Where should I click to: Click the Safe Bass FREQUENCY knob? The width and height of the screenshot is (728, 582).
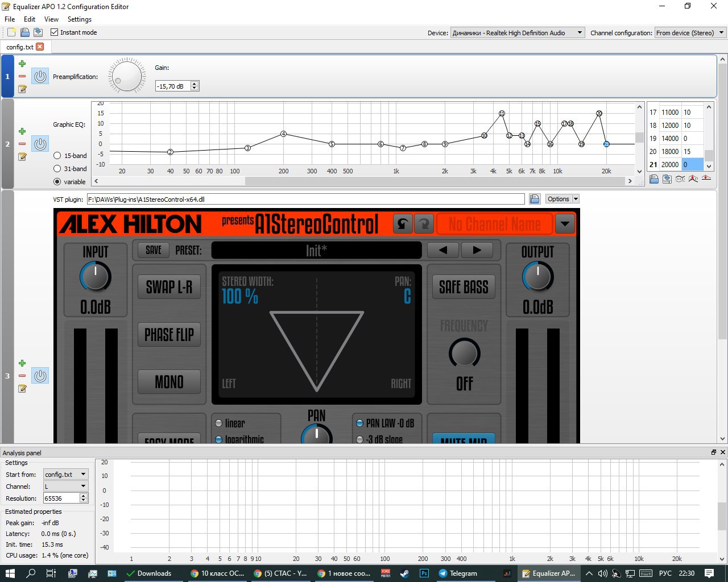pyautogui.click(x=464, y=354)
